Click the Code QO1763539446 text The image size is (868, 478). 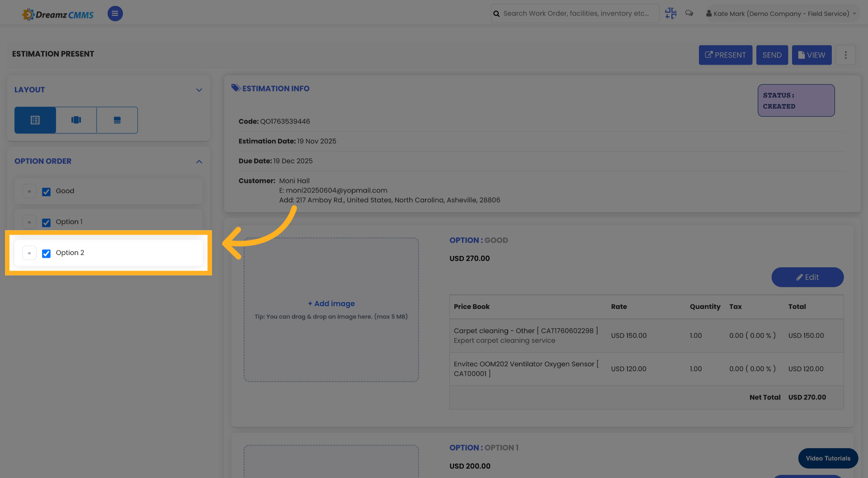pyautogui.click(x=274, y=121)
